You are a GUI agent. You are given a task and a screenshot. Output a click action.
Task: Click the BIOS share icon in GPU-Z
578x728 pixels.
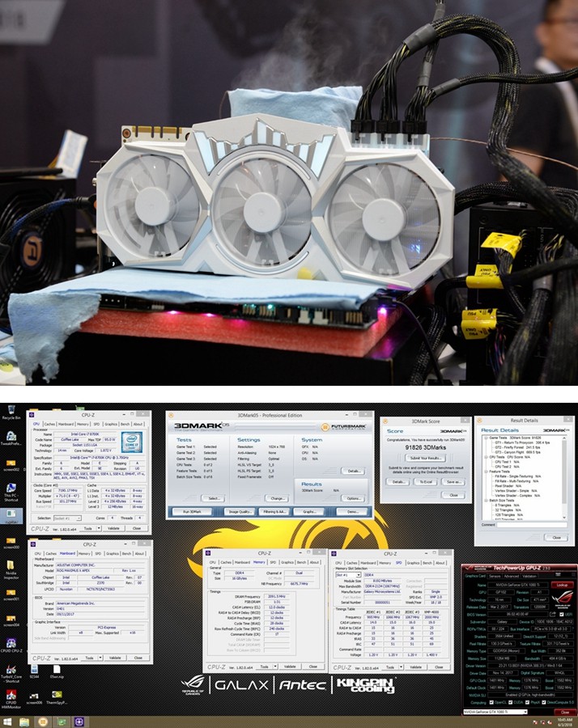pos(554,614)
